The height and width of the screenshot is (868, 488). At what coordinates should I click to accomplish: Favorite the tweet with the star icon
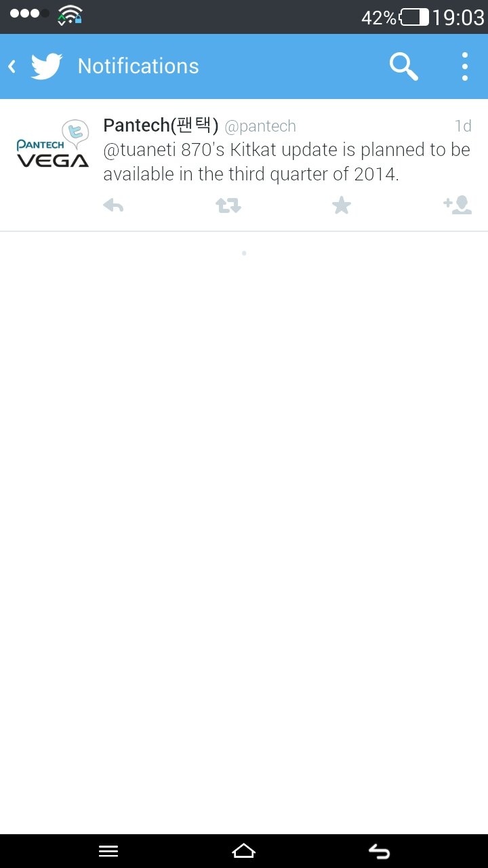click(342, 205)
